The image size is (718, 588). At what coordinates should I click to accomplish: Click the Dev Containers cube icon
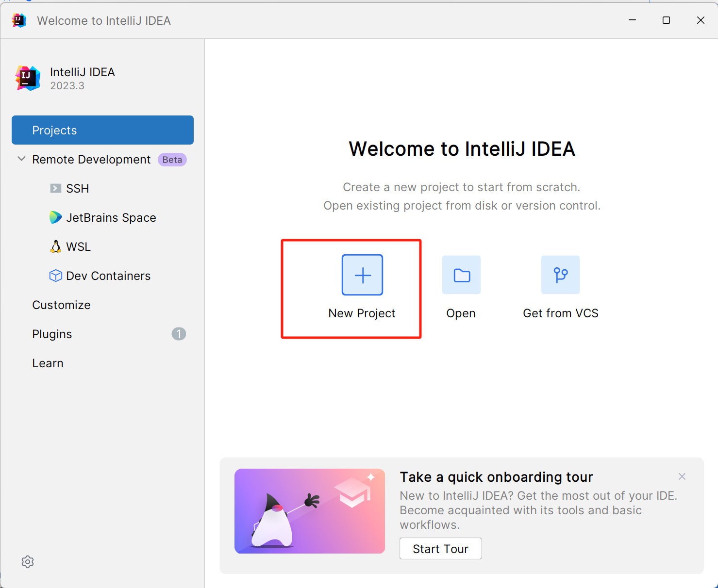[56, 276]
